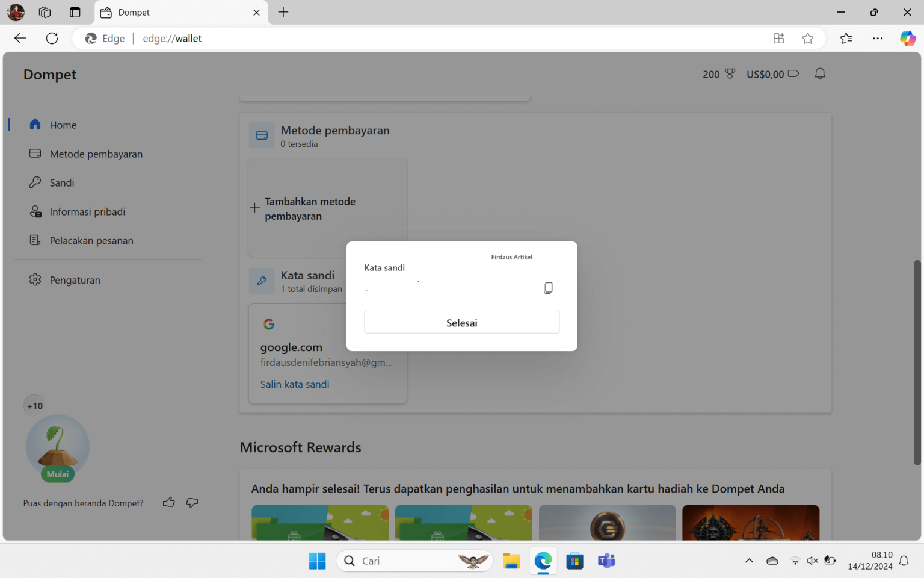Click the google.com card title
This screenshot has height=578, width=924.
tap(291, 347)
